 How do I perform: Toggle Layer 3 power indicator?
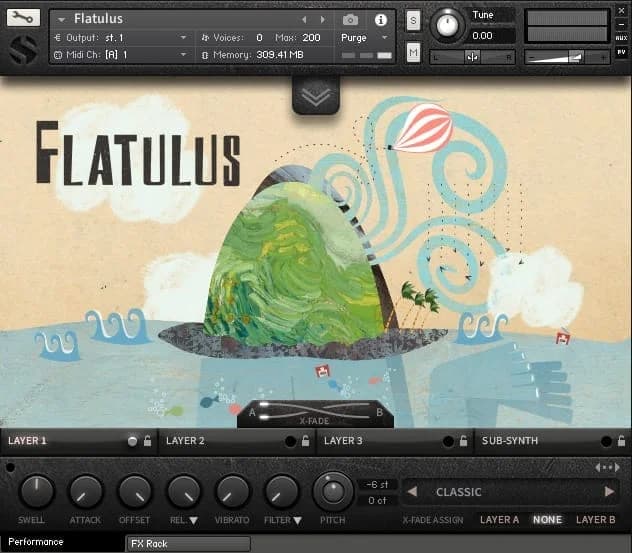pyautogui.click(x=448, y=441)
